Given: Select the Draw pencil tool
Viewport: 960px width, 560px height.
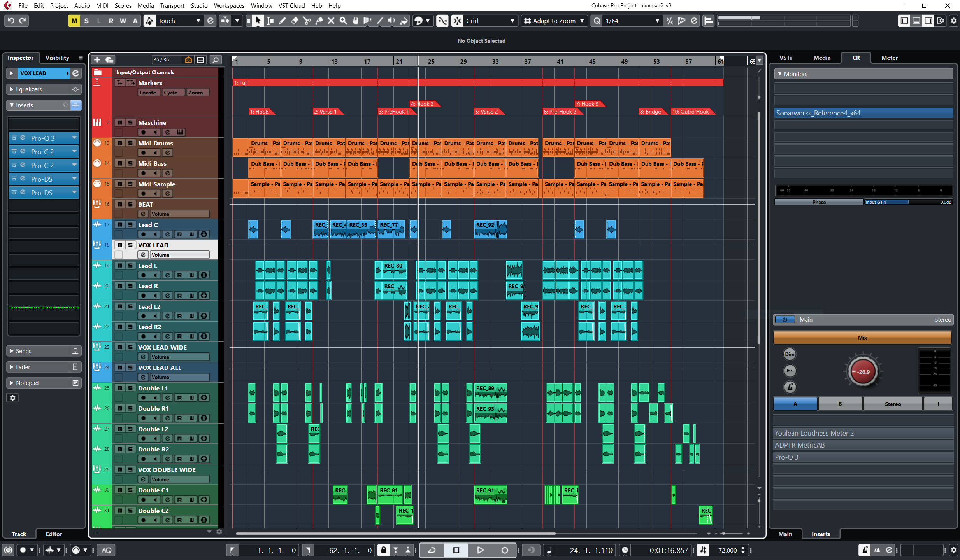Looking at the screenshot, I should (283, 21).
